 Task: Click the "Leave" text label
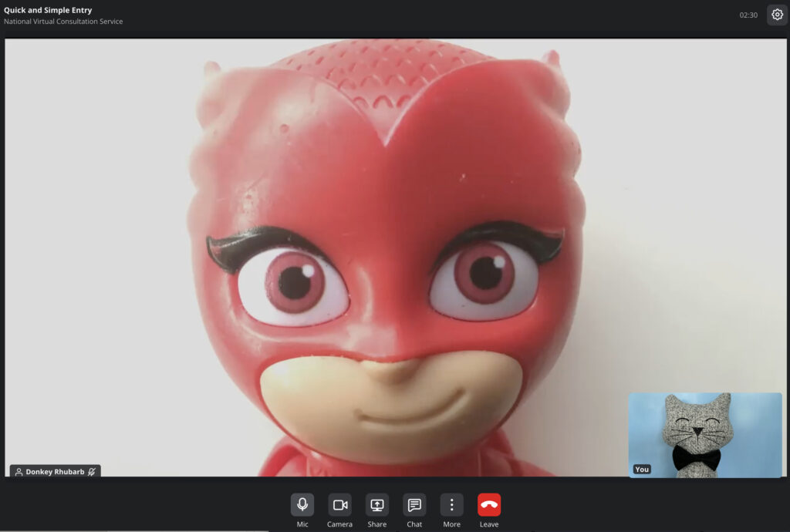(x=489, y=524)
